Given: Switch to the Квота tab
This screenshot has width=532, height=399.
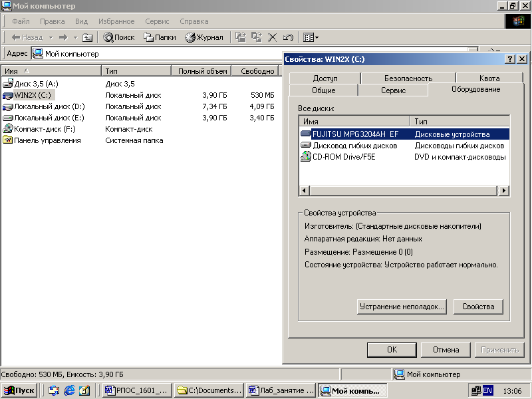Looking at the screenshot, I should coord(489,78).
